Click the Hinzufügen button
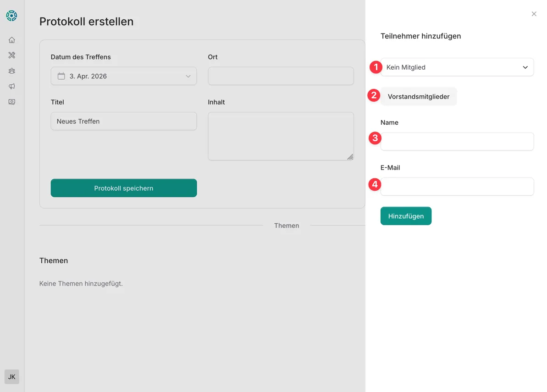This screenshot has width=547, height=392. [406, 216]
